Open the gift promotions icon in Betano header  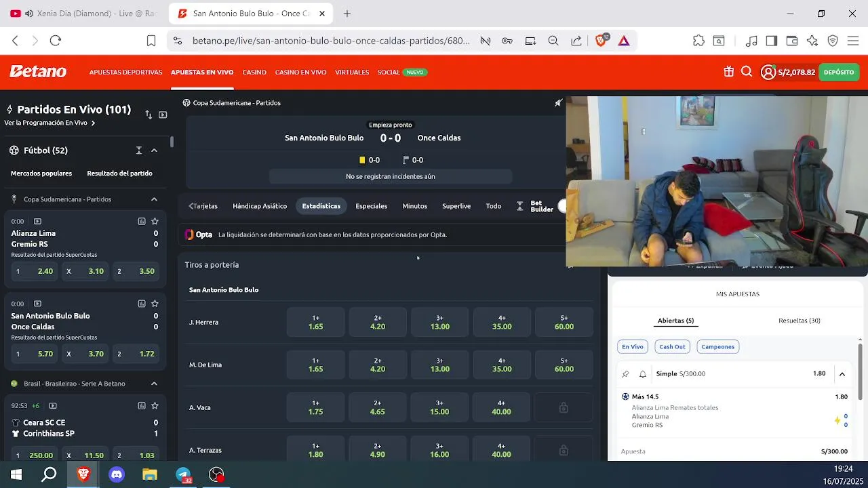point(728,72)
